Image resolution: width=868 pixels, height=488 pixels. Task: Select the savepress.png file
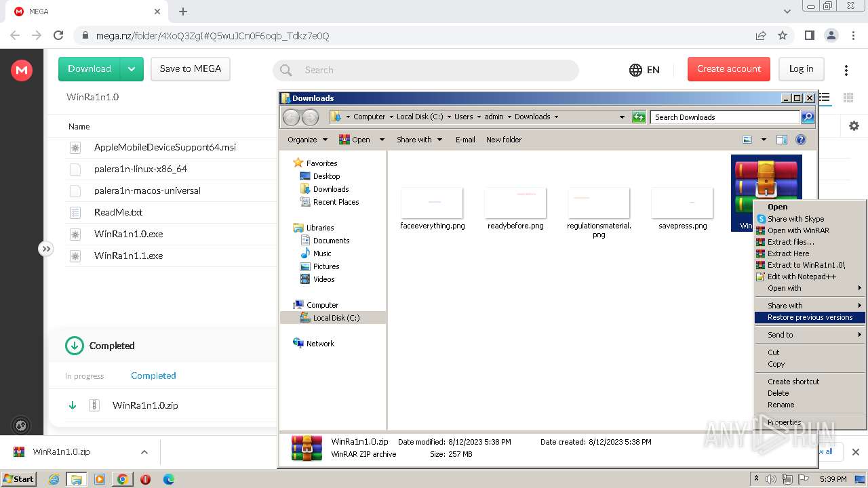(682, 209)
